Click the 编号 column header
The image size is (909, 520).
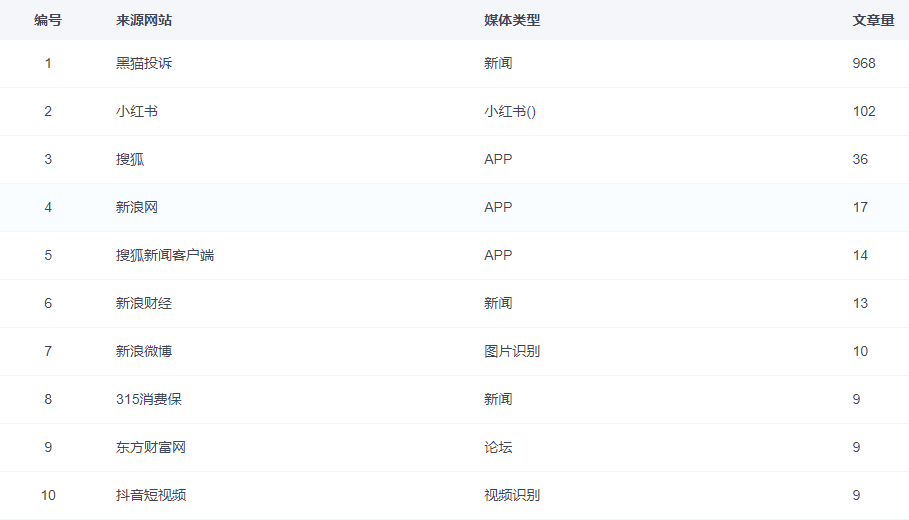coord(47,20)
